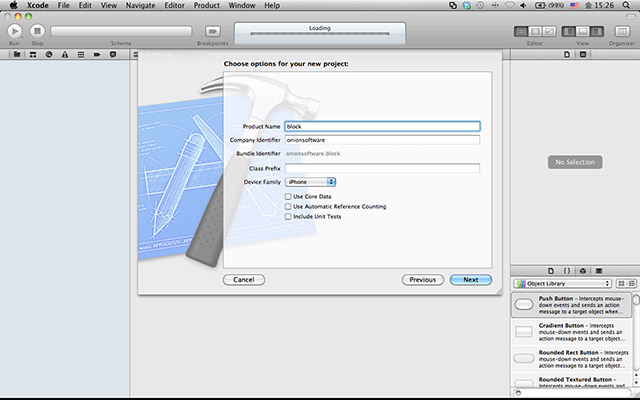640x400 pixels.
Task: Open the Navigate menu
Action: [140, 5]
